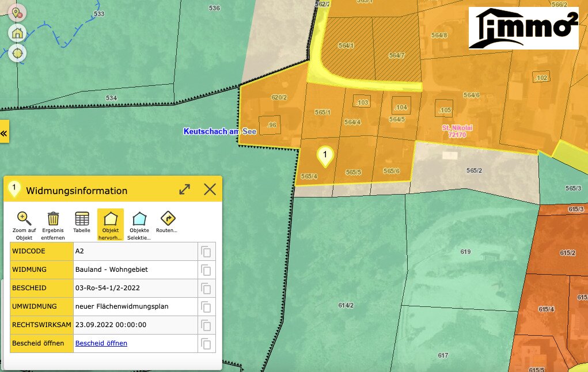
Task: Copy the WIDCODE value A2
Action: click(206, 252)
